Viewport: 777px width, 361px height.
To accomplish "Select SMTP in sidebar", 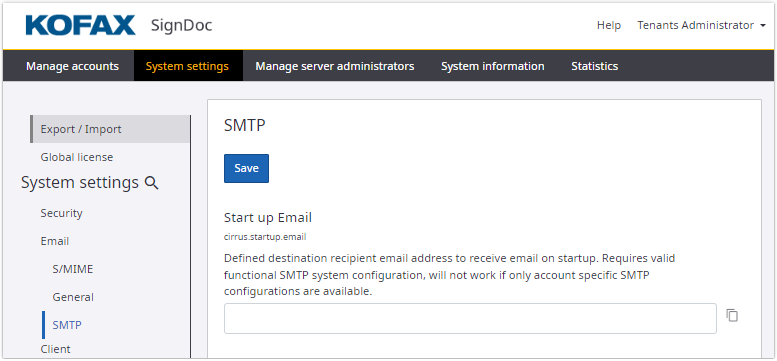I will pyautogui.click(x=67, y=325).
